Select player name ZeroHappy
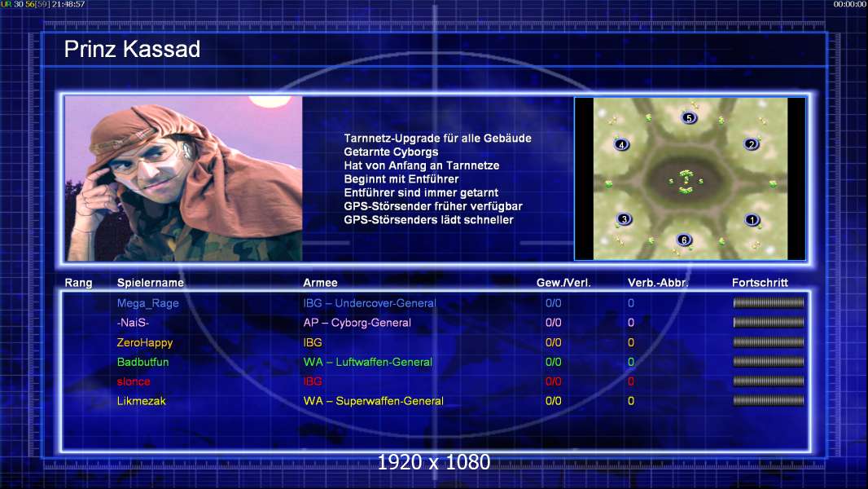 click(x=144, y=343)
